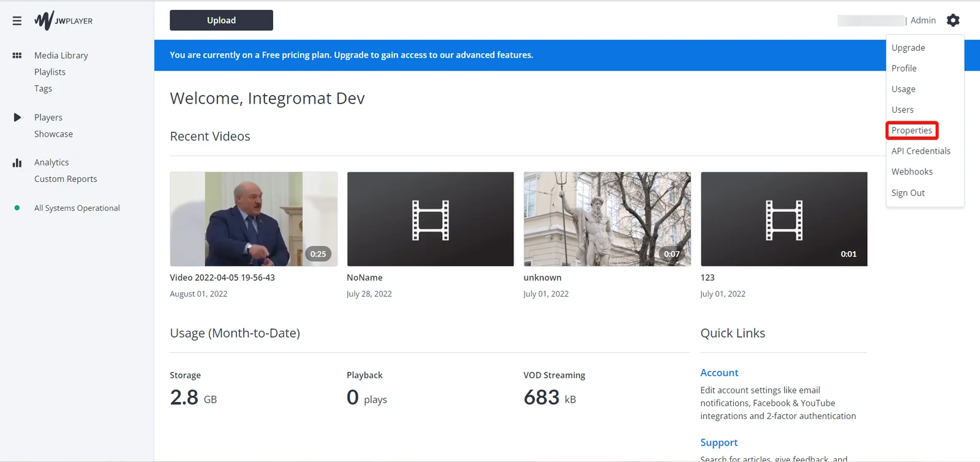Click the 'unknown' video title
Screen dimensions: 980x462
(543, 278)
